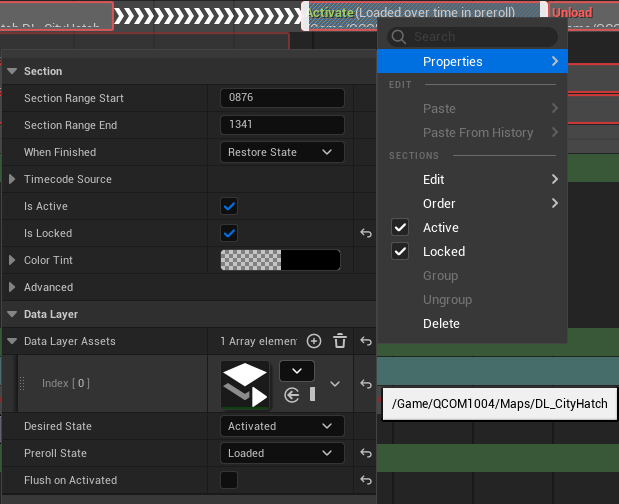619x504 pixels.
Task: Remove all Data Layer Assets elements
Action: 340,341
